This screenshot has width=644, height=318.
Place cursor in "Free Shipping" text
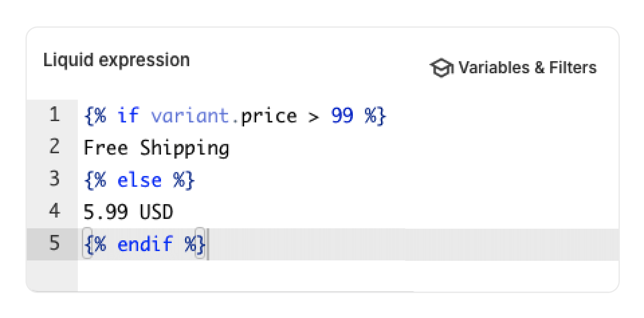157,148
